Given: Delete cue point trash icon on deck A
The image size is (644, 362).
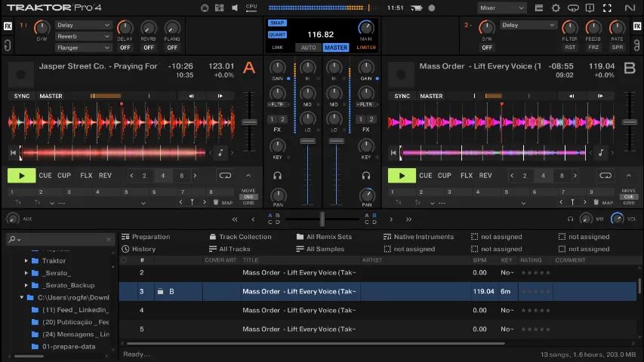Looking at the screenshot, I should (x=216, y=202).
